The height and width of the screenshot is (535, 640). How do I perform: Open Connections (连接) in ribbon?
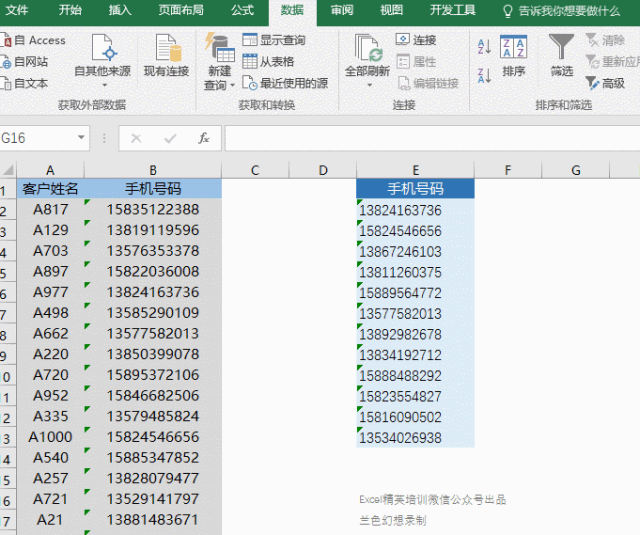[x=416, y=40]
